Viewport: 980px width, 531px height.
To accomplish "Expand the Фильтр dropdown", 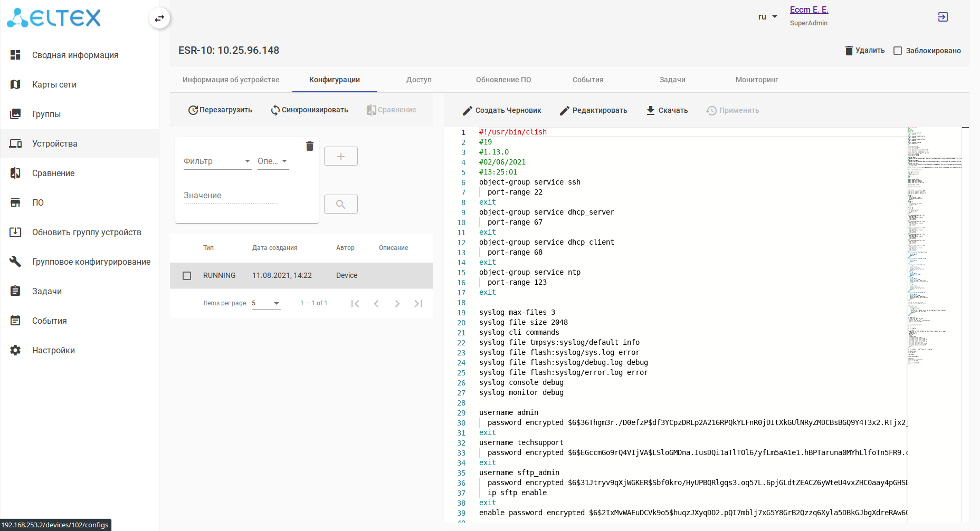I will point(217,161).
